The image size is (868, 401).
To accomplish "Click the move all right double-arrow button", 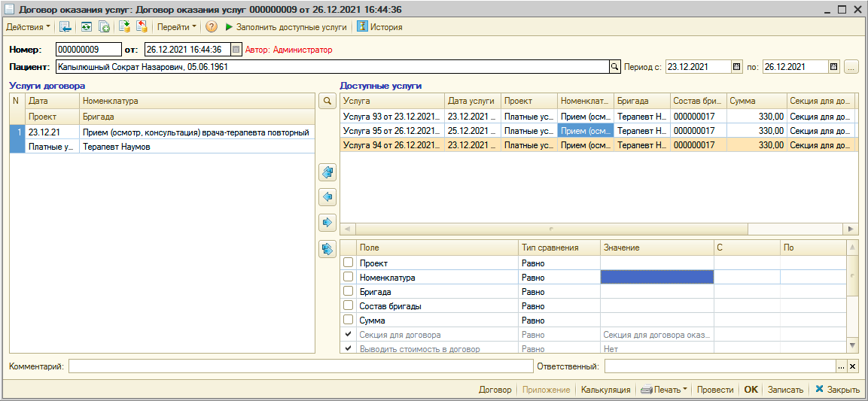I will pos(327,248).
